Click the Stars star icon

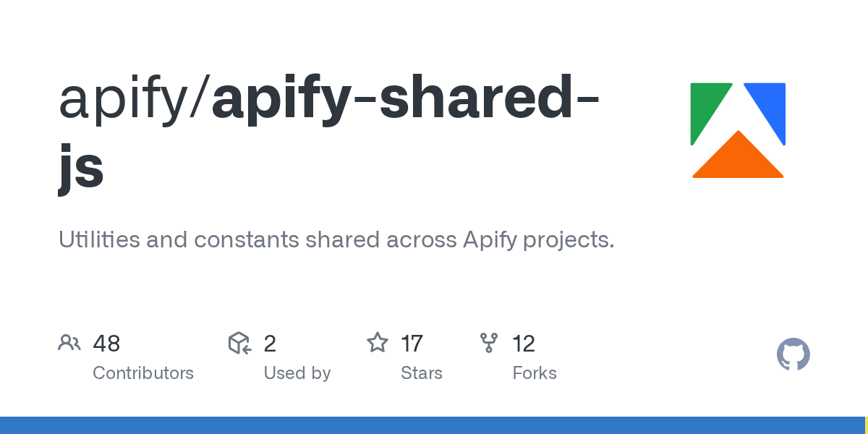coord(377,343)
